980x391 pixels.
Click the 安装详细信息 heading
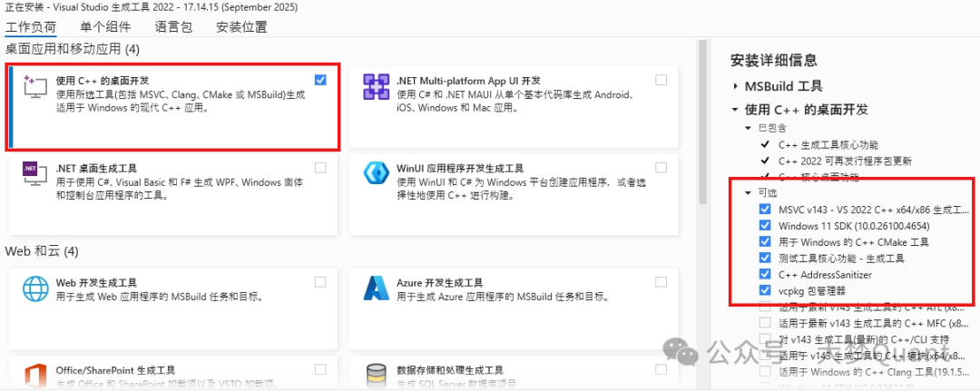coord(773,61)
